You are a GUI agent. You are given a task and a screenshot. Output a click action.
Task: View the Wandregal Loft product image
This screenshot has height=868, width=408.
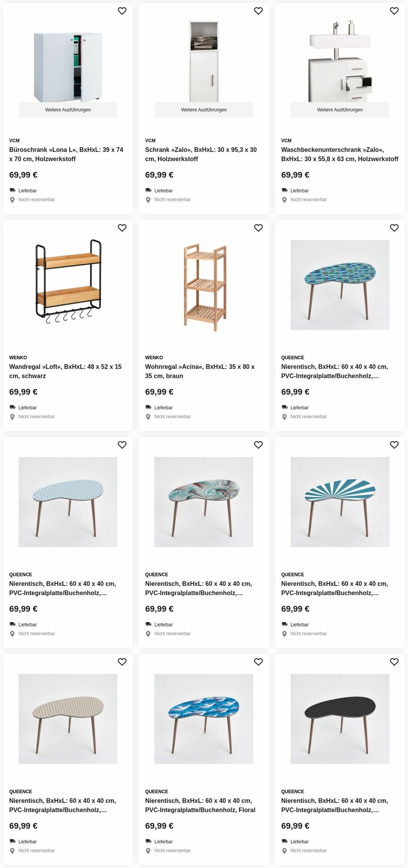[68, 281]
